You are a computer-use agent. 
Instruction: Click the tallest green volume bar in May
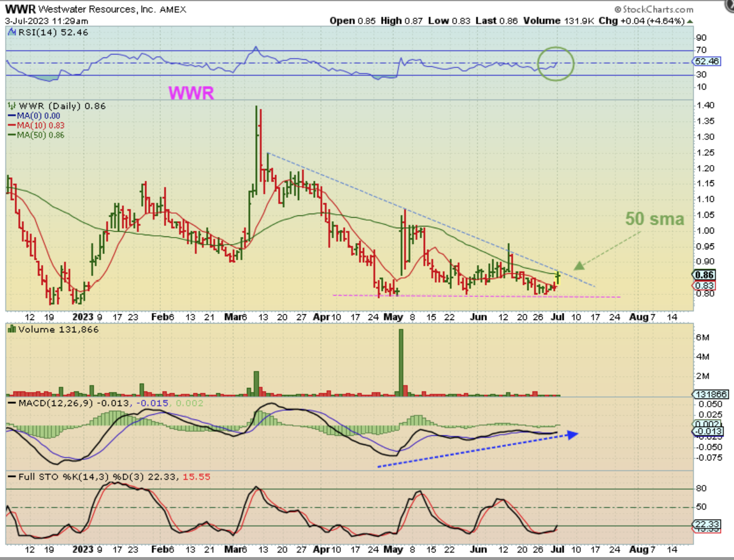tap(401, 363)
